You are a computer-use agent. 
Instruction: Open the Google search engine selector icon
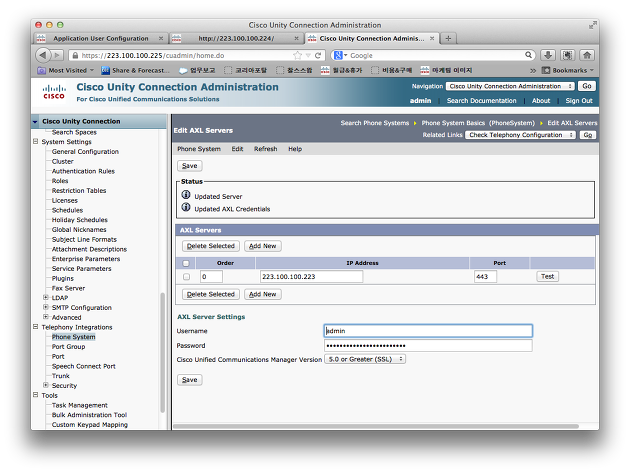tap(340, 55)
